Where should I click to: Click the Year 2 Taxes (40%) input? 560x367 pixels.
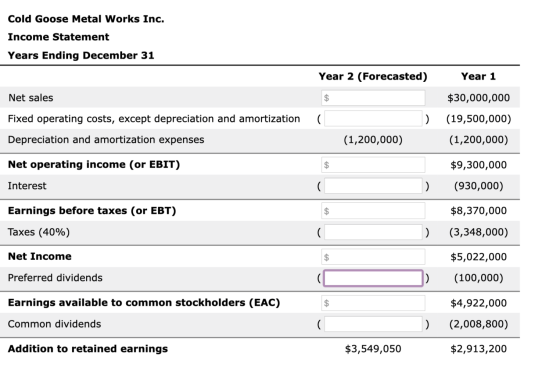(x=373, y=232)
